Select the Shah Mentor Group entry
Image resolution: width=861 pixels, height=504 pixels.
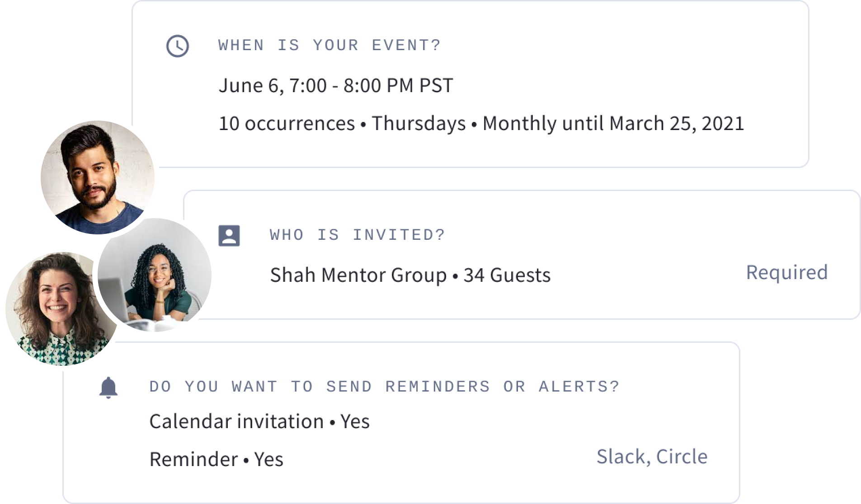tap(358, 275)
